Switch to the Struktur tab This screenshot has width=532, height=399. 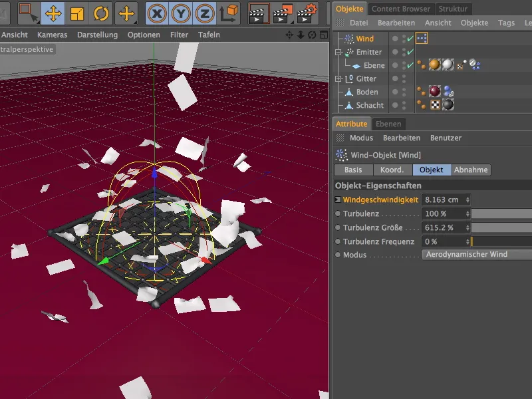[x=453, y=9]
